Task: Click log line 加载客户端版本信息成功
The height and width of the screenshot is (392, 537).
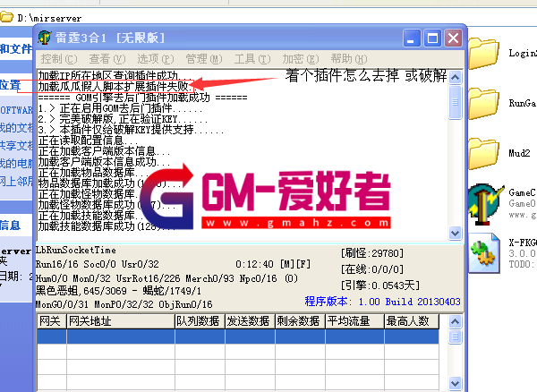Action: point(104,162)
